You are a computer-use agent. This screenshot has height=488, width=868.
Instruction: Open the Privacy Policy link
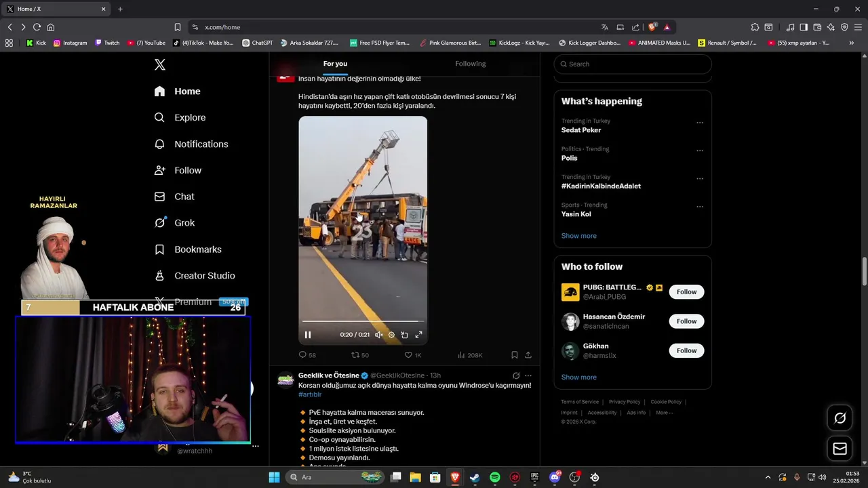pyautogui.click(x=625, y=402)
